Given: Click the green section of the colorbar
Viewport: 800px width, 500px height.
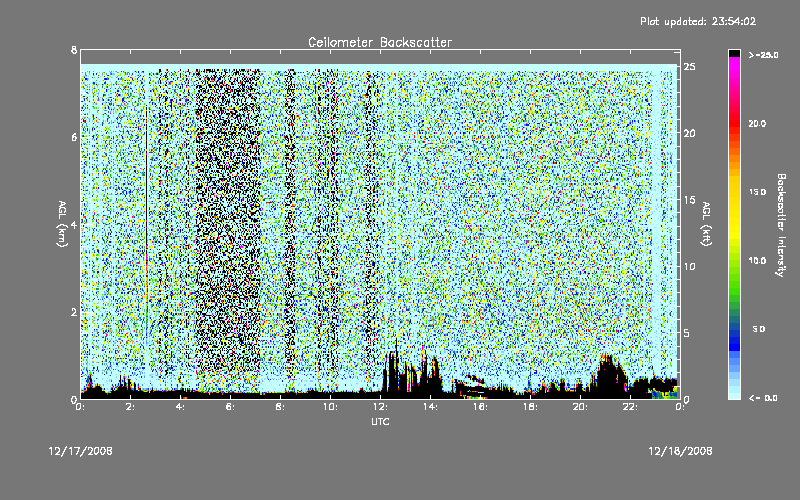Looking at the screenshot, I should tap(734, 281).
